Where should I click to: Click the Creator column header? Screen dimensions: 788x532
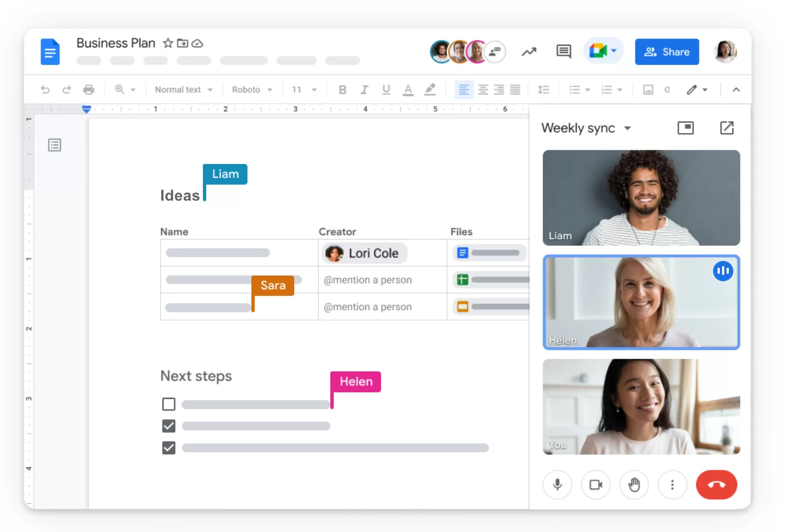(338, 232)
